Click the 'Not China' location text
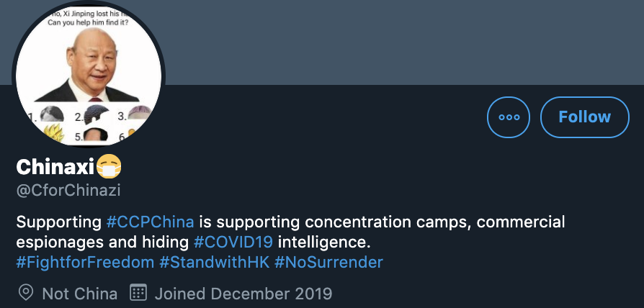 tap(80, 294)
